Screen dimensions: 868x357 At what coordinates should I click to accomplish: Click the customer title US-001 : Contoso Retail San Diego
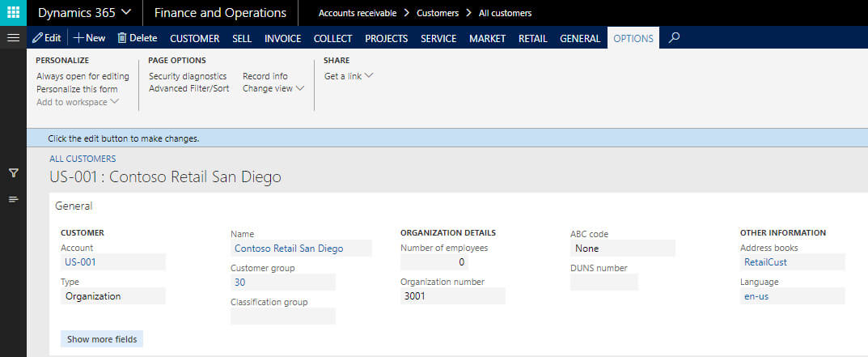[166, 176]
